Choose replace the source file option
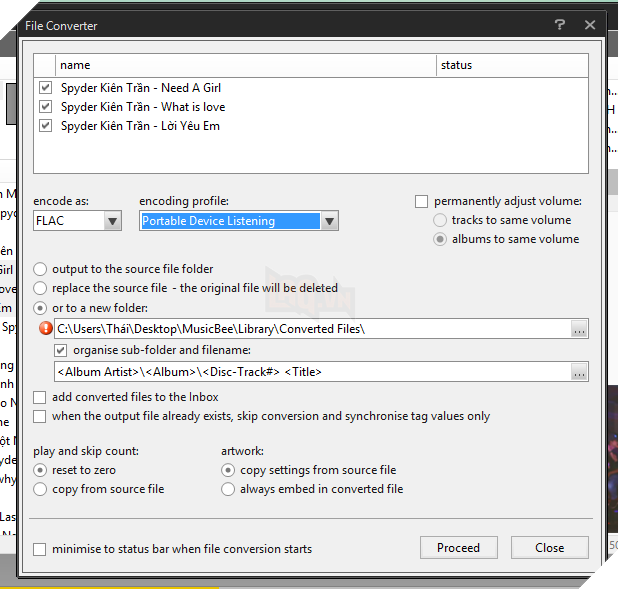 click(x=40, y=288)
